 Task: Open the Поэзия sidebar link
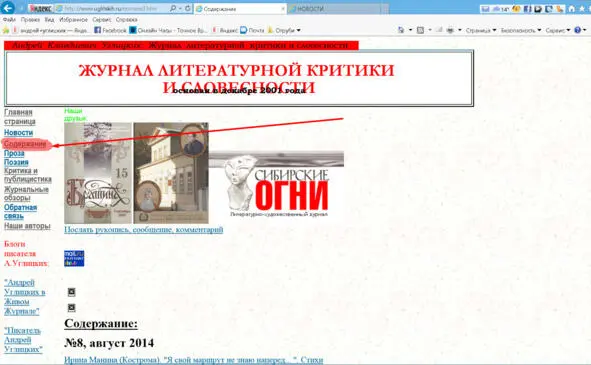pos(16,162)
